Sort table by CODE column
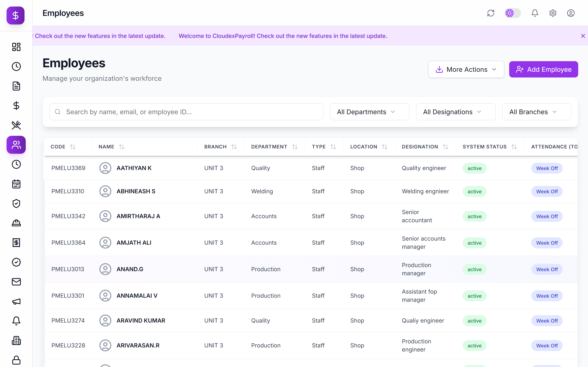Viewport: 588px width, 367px height. point(73,147)
